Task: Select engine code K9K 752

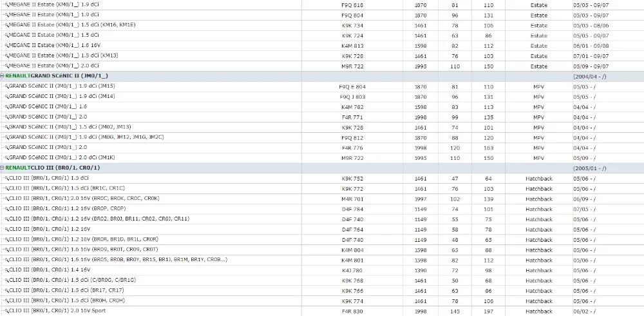Action: point(352,179)
